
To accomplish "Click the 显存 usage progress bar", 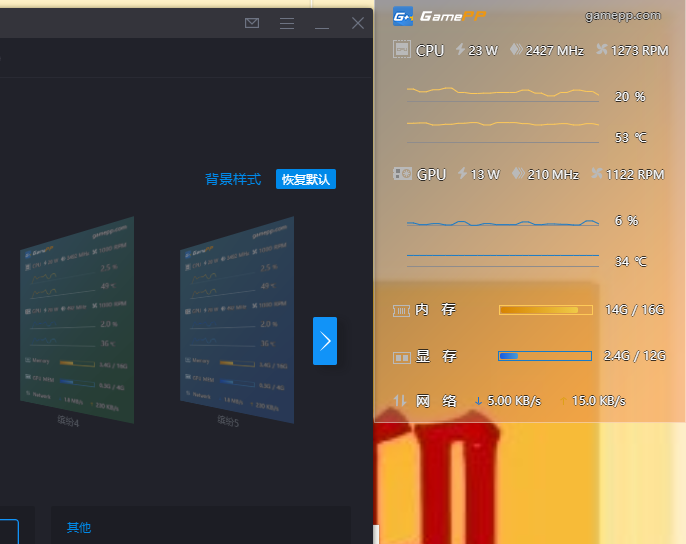I will click(x=545, y=356).
